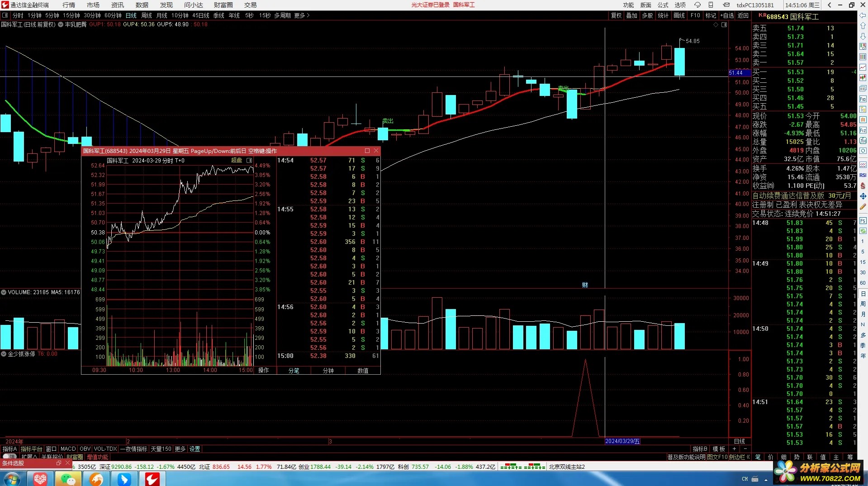Open the 交易 menu
The height and width of the screenshot is (486, 868).
coord(251,5)
